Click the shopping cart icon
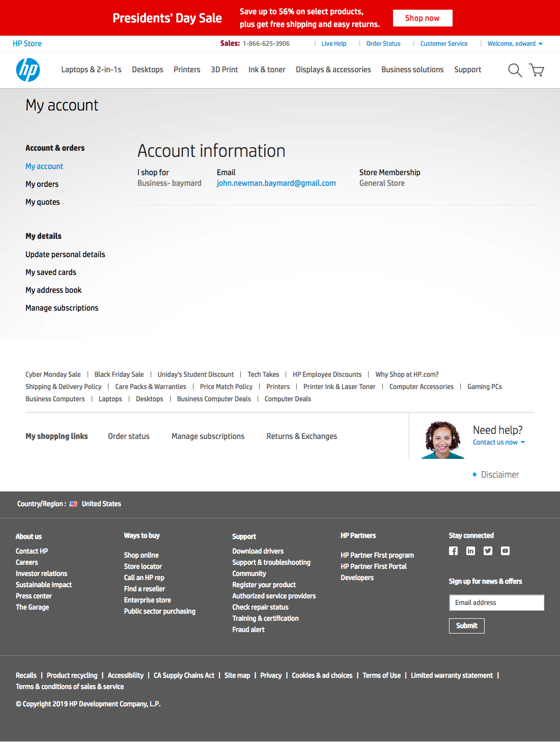 point(536,70)
